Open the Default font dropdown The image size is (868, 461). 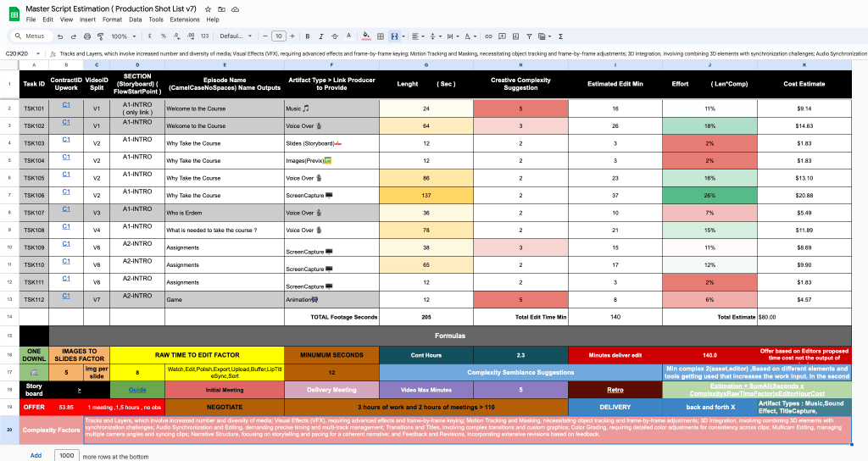(x=236, y=36)
